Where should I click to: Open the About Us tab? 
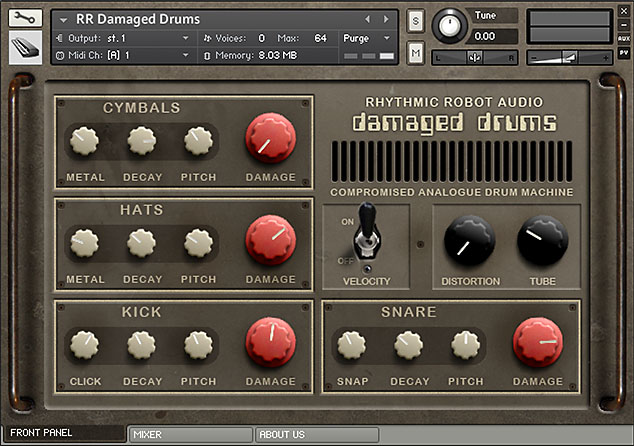(317, 435)
